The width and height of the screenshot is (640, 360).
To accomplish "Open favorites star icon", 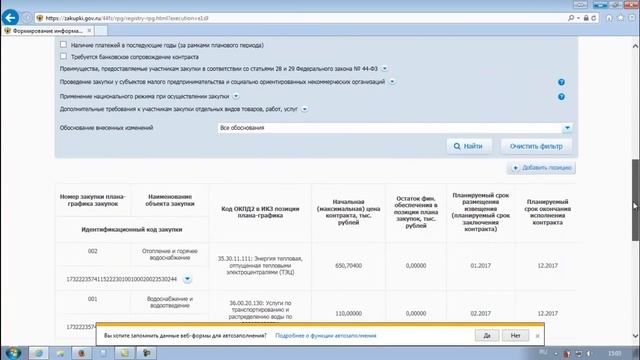I will coord(620,18).
